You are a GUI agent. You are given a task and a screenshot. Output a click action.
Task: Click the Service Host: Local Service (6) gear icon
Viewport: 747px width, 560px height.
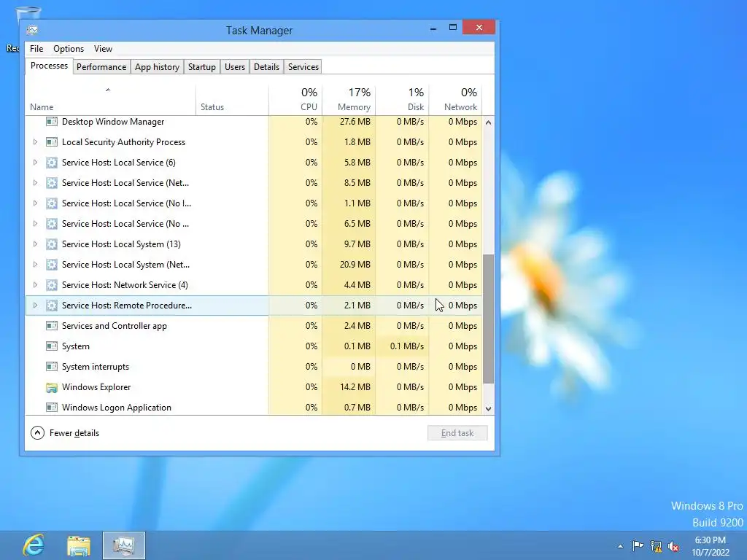coord(52,163)
